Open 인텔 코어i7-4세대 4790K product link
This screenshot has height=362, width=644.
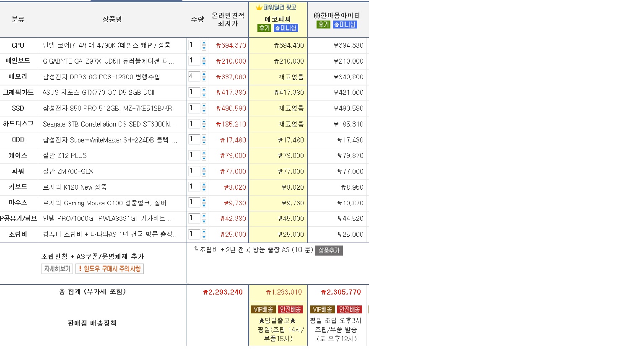[x=106, y=45]
